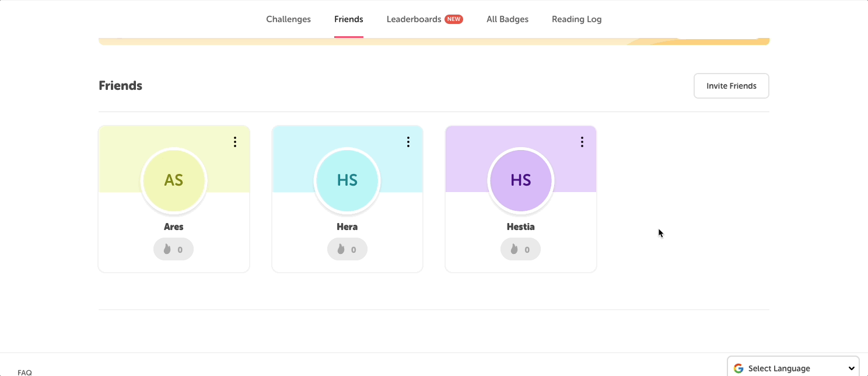Open the three-dot menu on Hera's card
The height and width of the screenshot is (376, 868).
408,141
